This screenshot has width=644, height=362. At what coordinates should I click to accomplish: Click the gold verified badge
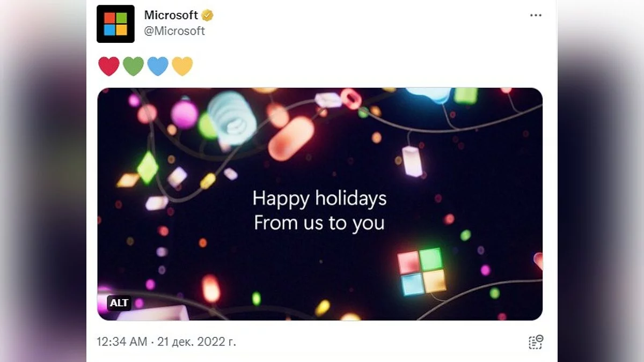coord(208,16)
